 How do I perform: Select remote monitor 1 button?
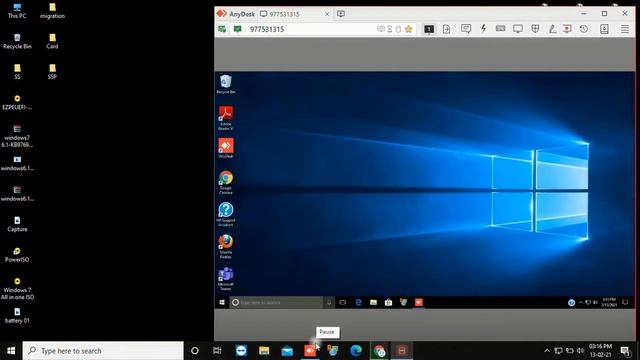tap(429, 29)
